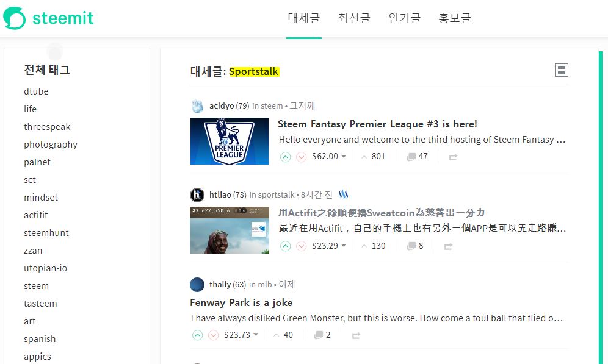This screenshot has height=364, width=608.
Task: Open the photography tag link
Action: [51, 145]
